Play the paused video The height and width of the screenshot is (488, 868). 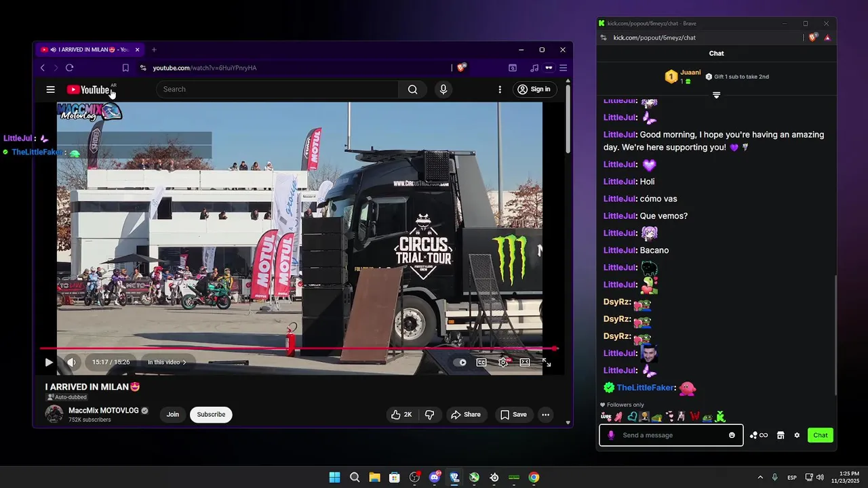[49, 362]
